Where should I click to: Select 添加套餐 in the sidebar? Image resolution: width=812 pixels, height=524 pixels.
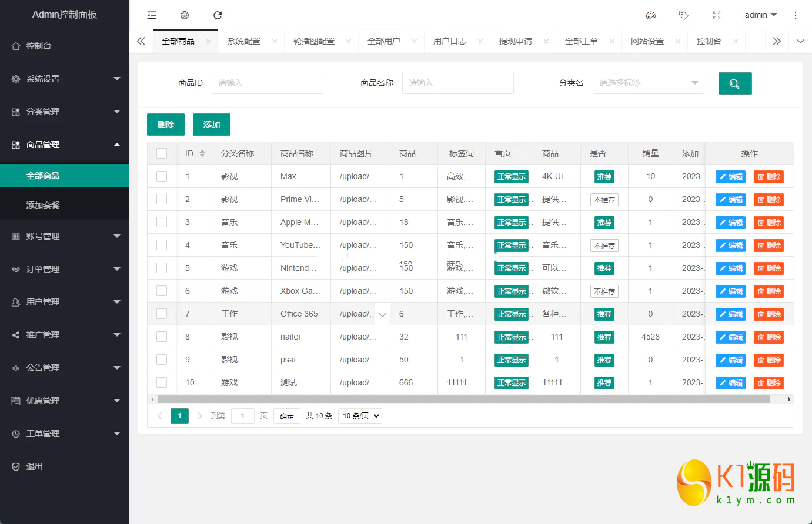[43, 205]
